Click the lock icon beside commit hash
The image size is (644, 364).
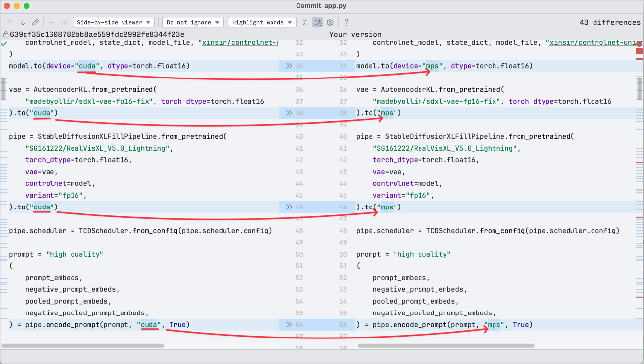point(6,34)
